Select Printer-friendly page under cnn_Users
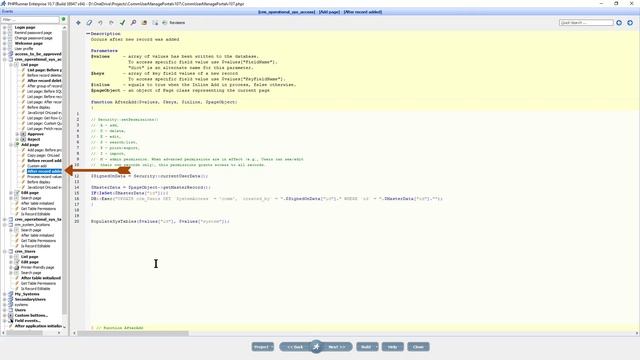This screenshot has height=360, width=640. click(38, 267)
